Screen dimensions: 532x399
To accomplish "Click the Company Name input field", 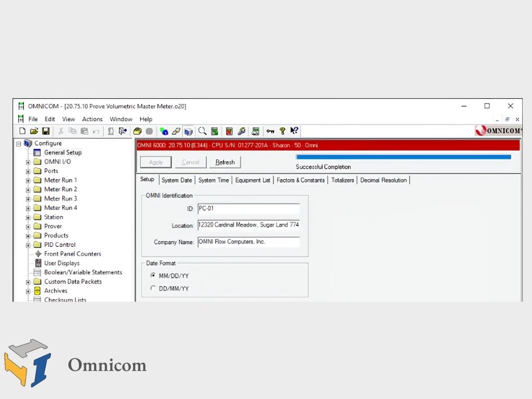I will pos(248,242).
